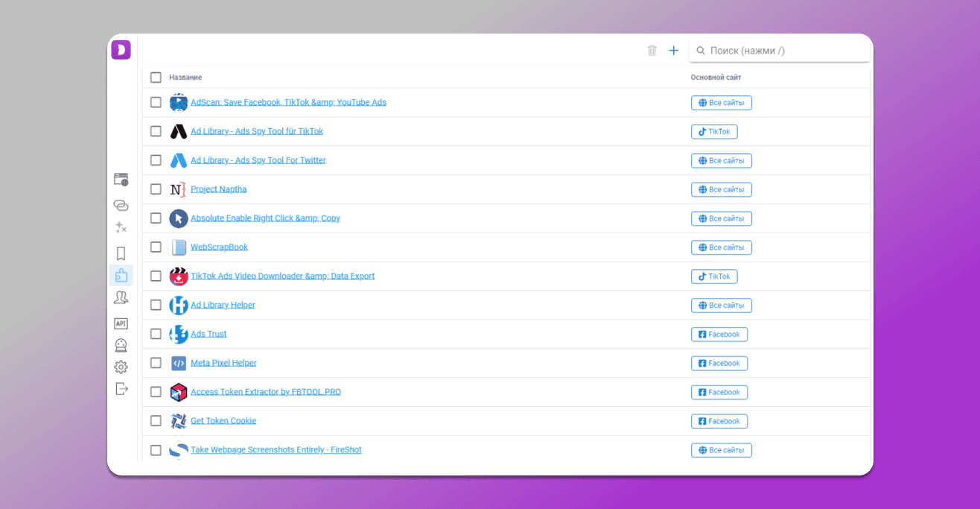Image resolution: width=980 pixels, height=509 pixels.
Task: Select the extensions puzzle sidebar icon
Action: click(x=121, y=276)
